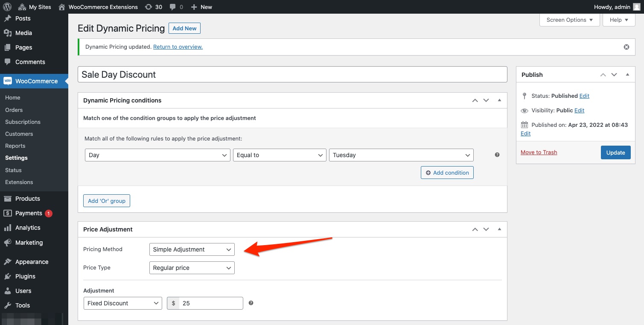Open Fixed Discount adjustment dropdown
This screenshot has height=325, width=644.
[x=123, y=303]
